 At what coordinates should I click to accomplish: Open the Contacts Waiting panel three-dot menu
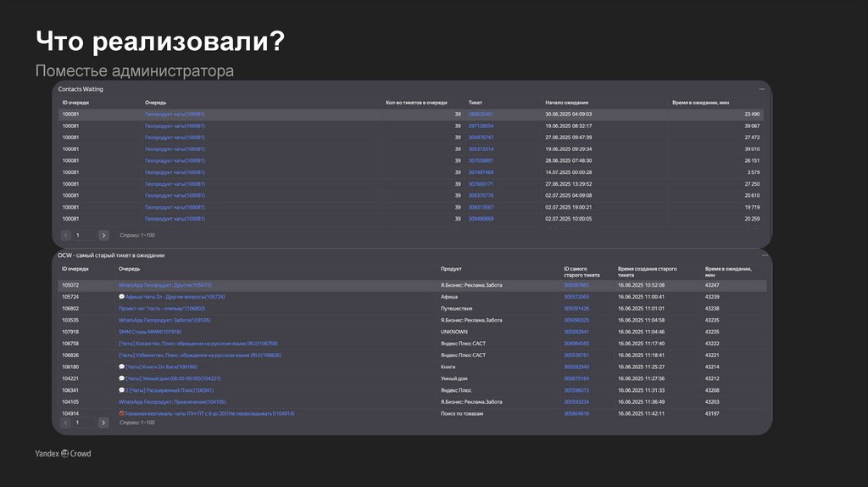(762, 89)
